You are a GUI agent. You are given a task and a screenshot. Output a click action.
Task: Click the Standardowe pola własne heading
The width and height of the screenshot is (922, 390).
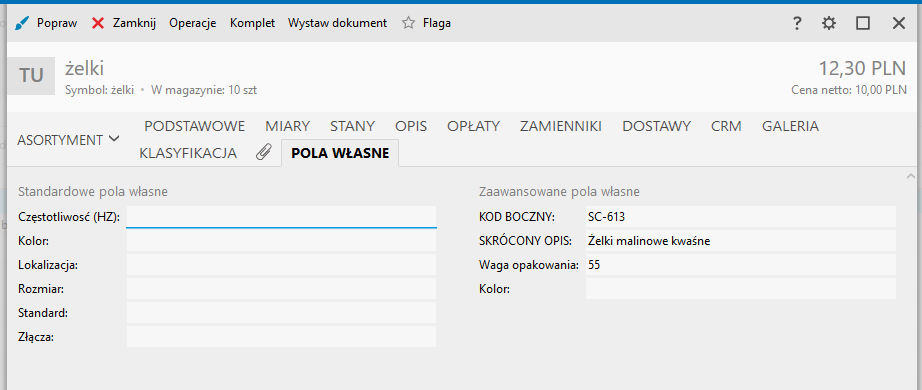click(93, 192)
